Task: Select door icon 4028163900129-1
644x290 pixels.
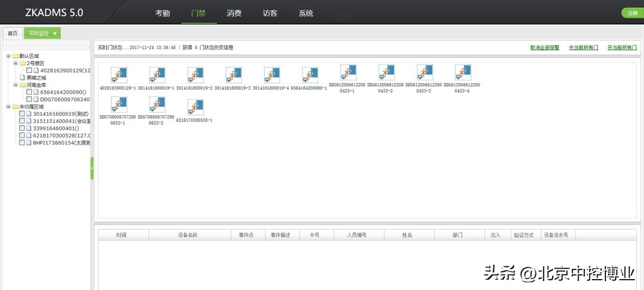Action: [x=118, y=75]
